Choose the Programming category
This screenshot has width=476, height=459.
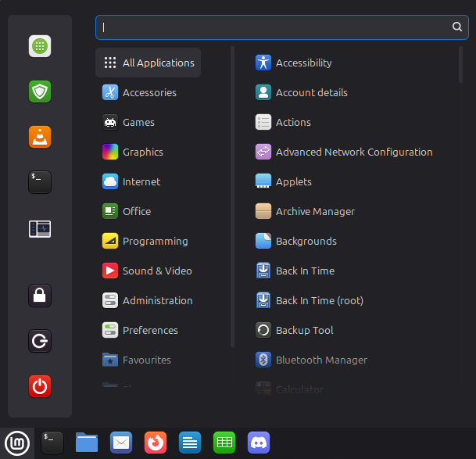[x=149, y=241]
